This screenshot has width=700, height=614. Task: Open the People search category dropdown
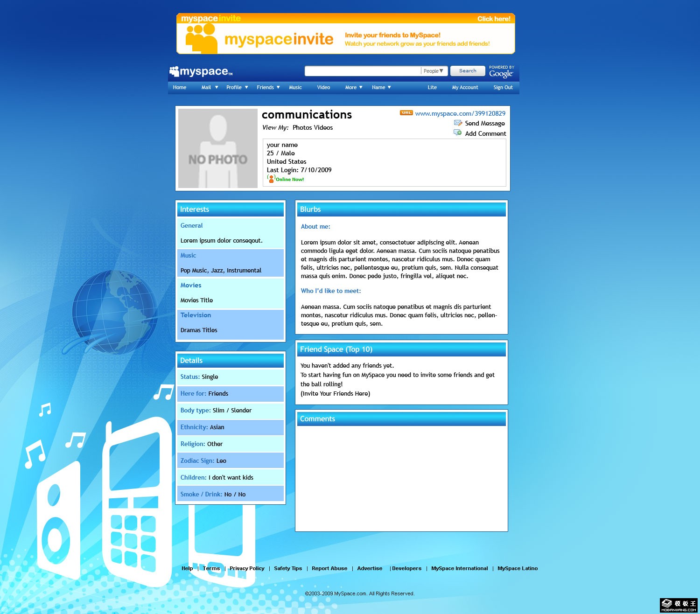click(x=434, y=71)
